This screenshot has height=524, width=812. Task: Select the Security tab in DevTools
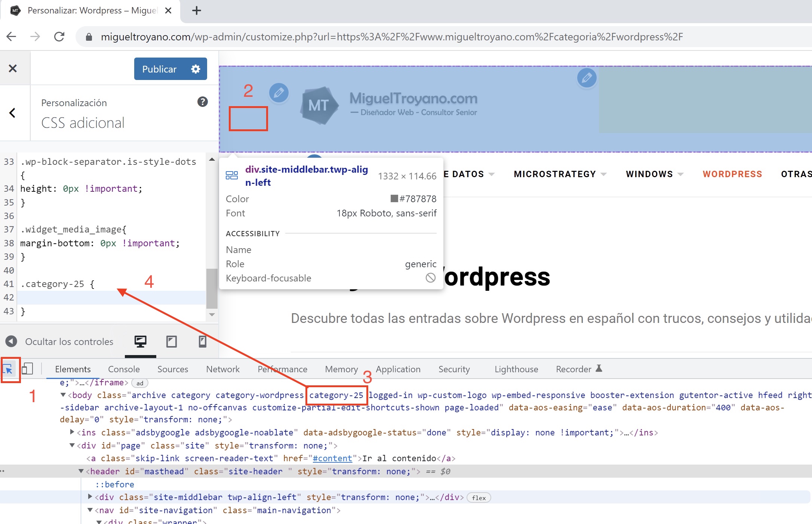click(454, 369)
